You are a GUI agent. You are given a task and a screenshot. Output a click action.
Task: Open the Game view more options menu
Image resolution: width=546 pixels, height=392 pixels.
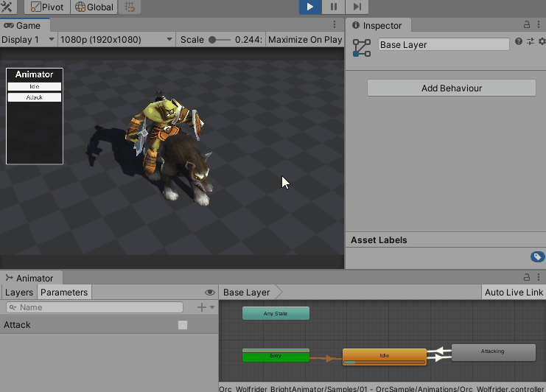[x=335, y=24]
